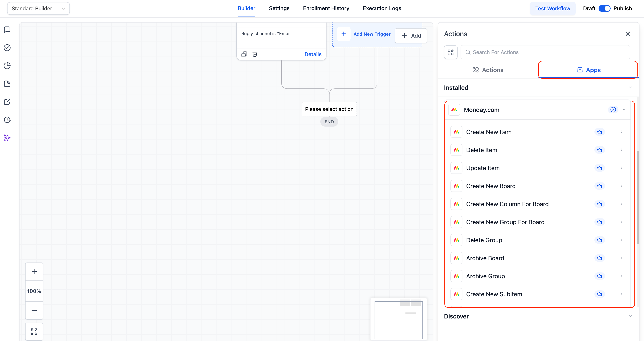Click the crown icon beside Create New Item
The width and height of the screenshot is (644, 341).
click(600, 132)
